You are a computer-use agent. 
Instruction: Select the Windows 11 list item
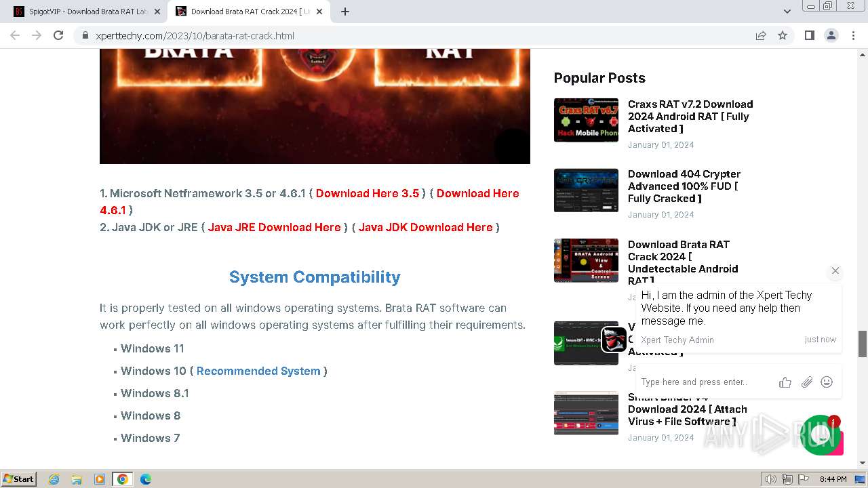click(x=153, y=348)
